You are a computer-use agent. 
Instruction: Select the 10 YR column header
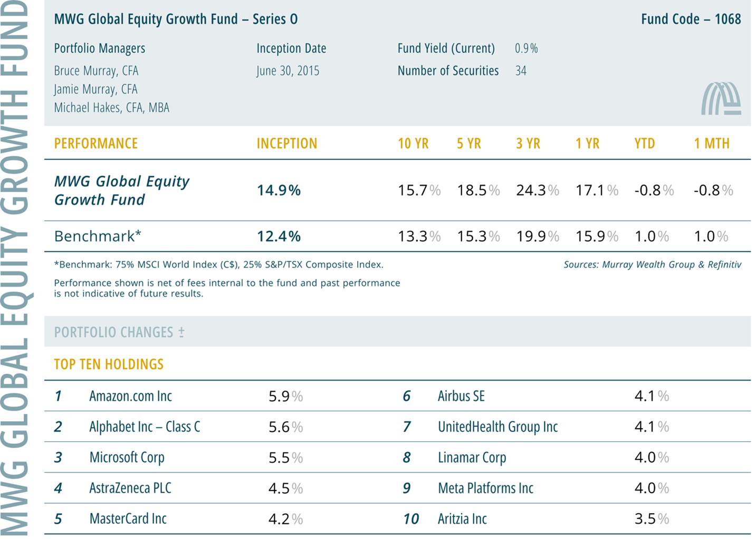(413, 144)
